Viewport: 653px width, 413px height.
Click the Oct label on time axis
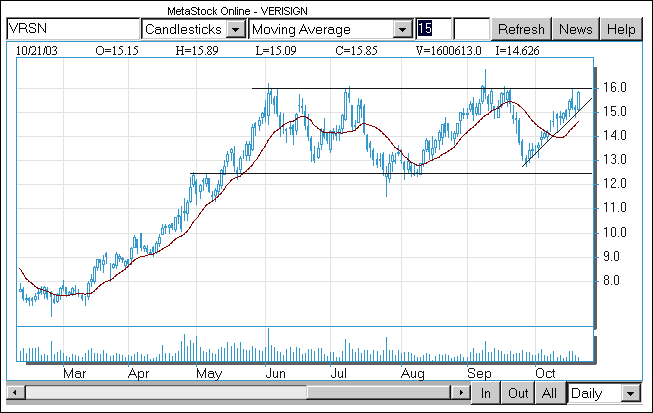tap(545, 373)
